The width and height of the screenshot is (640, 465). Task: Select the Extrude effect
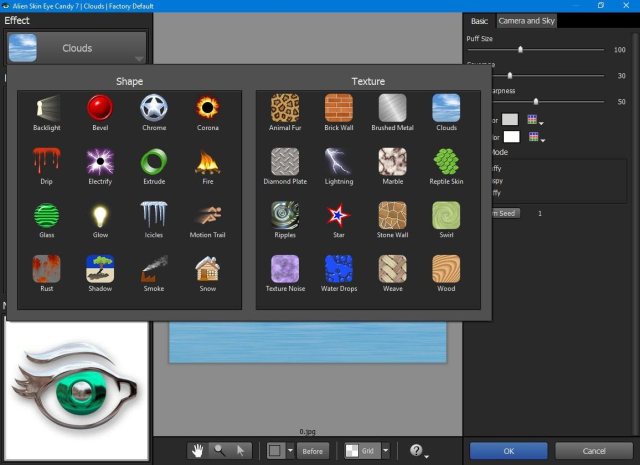coord(154,162)
